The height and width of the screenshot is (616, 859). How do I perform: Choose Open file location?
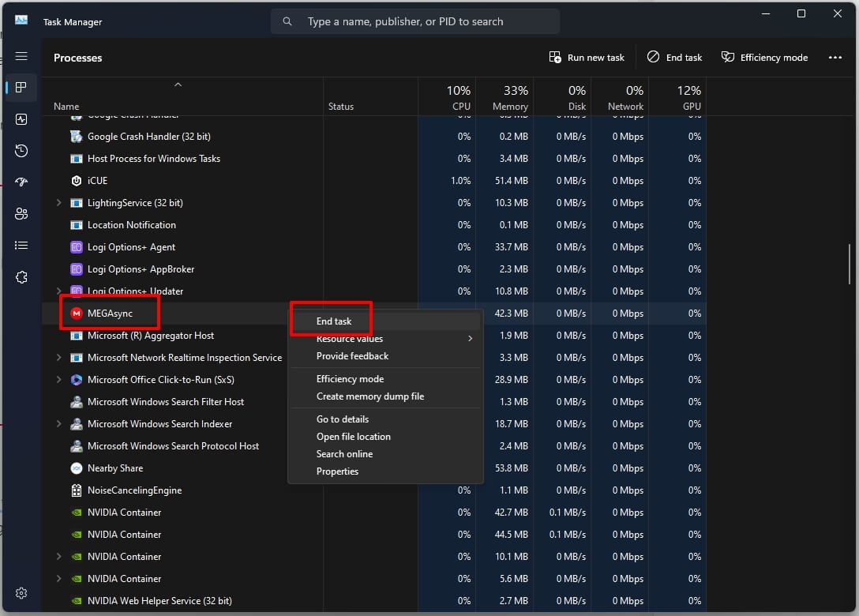point(385,437)
